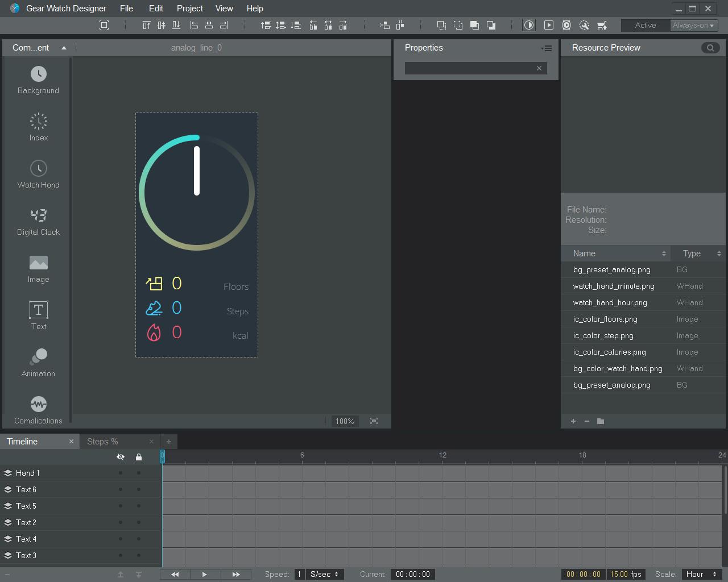Click the timeline playhead marker at 0
728x582 pixels.
162,455
